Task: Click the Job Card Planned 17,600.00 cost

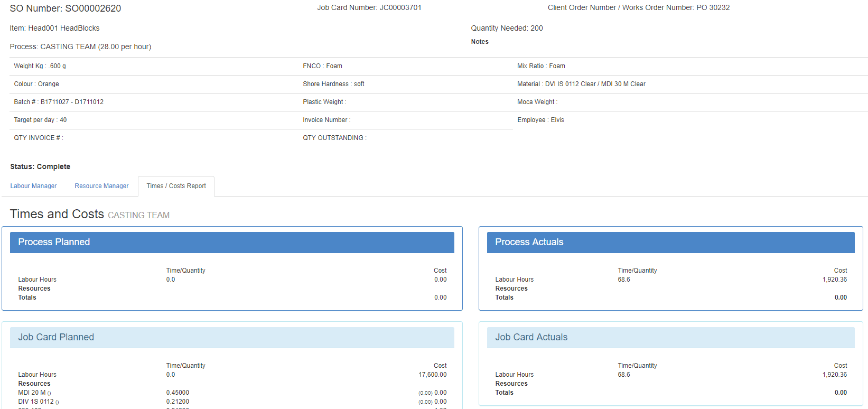Action: [432, 375]
